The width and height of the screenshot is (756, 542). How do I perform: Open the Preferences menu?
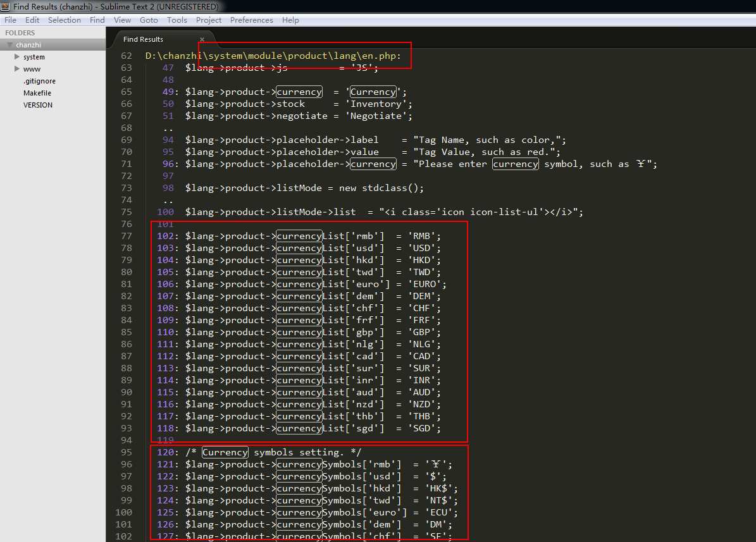coord(252,20)
